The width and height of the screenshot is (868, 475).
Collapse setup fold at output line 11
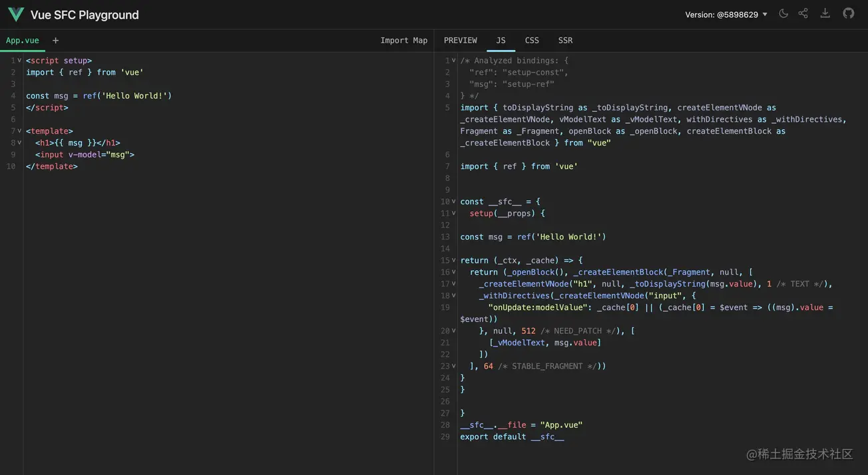(454, 214)
